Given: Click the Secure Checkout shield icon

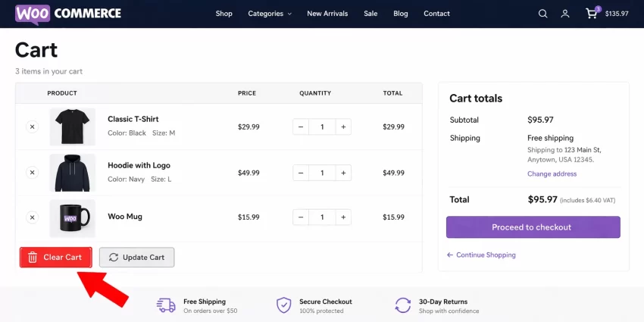Looking at the screenshot, I should tap(284, 305).
